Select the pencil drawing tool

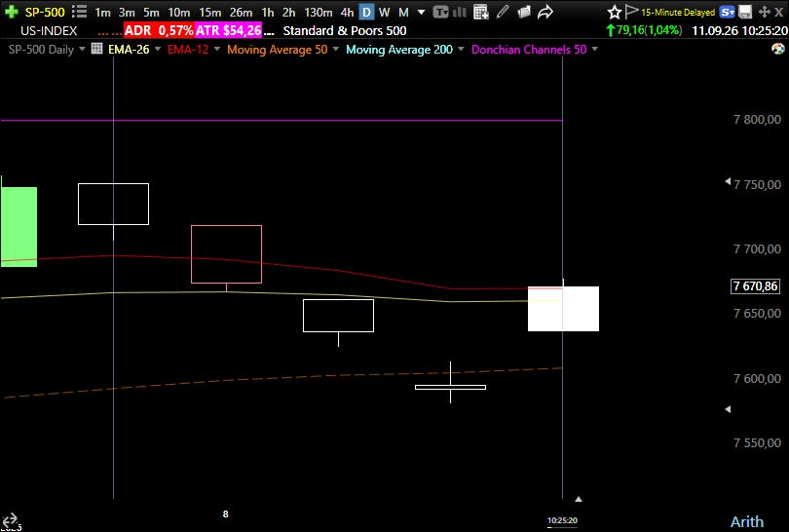point(503,12)
